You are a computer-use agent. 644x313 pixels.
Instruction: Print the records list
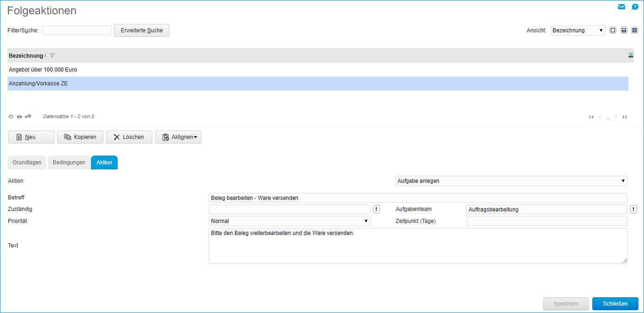(x=19, y=117)
